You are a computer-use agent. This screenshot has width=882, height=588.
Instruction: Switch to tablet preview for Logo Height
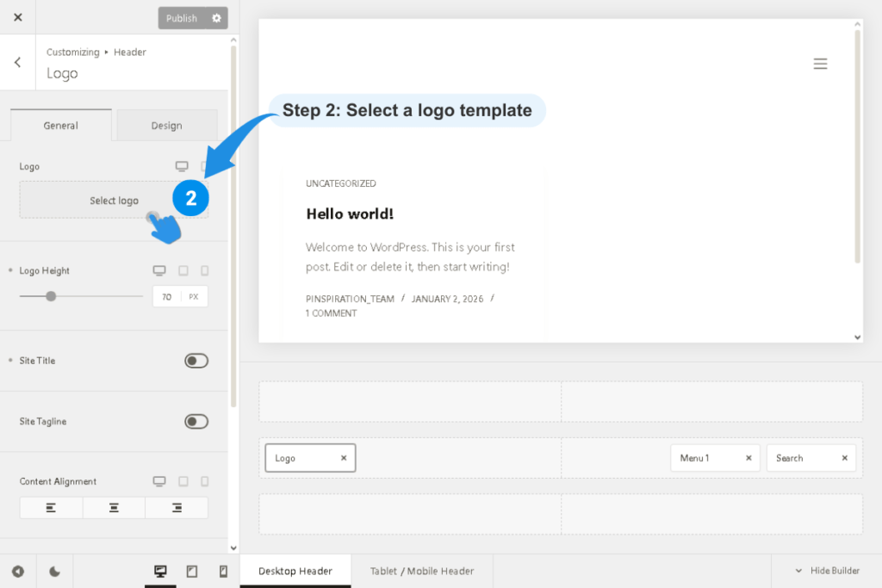[x=182, y=270]
